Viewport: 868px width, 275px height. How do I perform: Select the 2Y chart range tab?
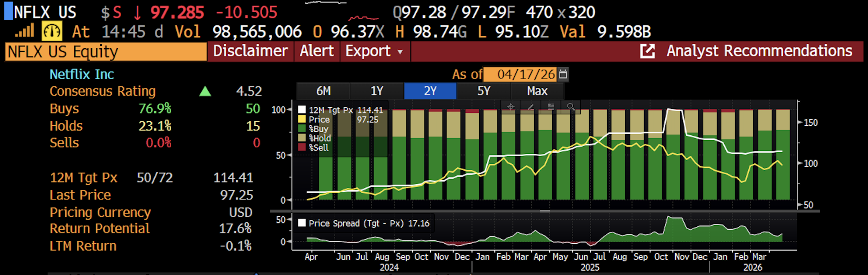[x=430, y=91]
